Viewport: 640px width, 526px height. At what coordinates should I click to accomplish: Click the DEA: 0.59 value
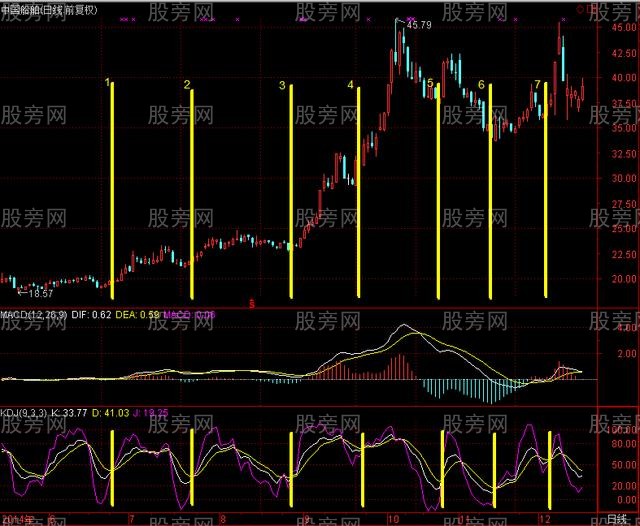[x=138, y=315]
